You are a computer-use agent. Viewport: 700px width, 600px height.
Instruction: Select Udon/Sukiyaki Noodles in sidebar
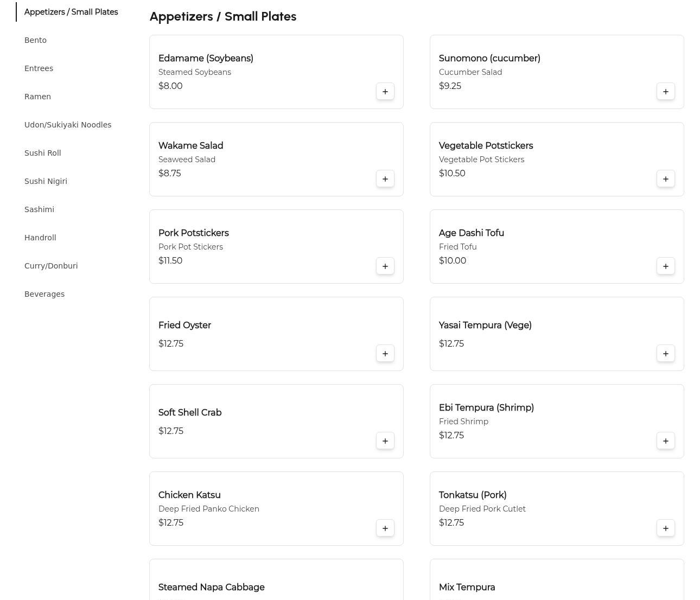(68, 125)
